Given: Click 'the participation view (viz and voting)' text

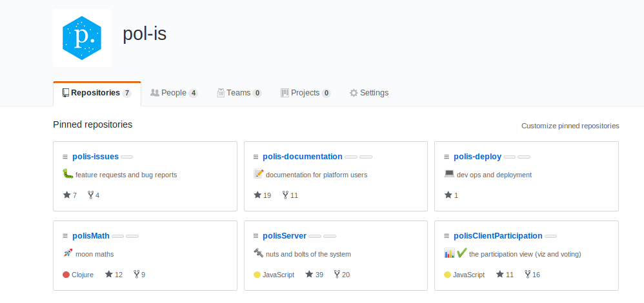Looking at the screenshot, I should (x=525, y=254).
